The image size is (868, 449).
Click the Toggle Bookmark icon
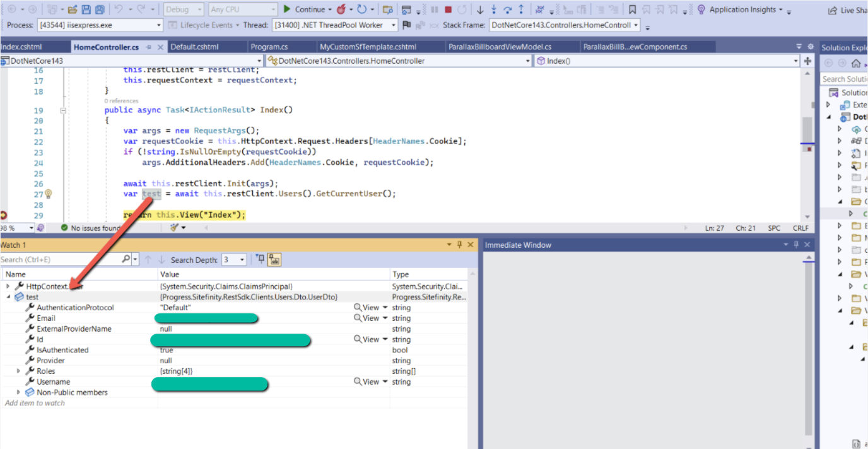[x=633, y=9]
